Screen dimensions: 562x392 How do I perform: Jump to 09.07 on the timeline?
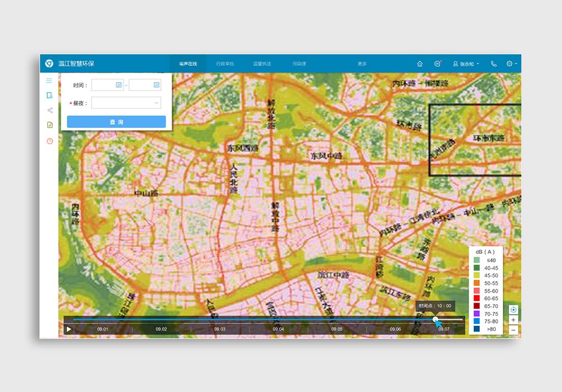(x=443, y=329)
